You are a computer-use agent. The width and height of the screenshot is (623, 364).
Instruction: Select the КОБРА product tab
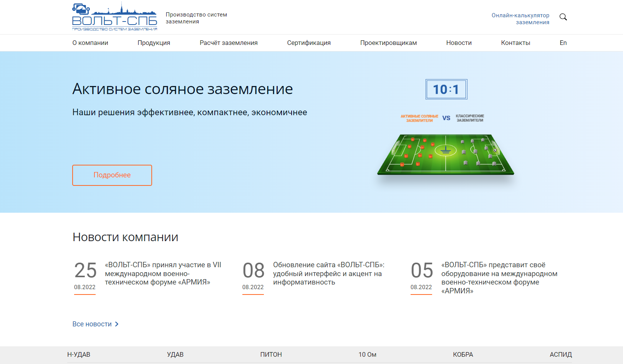(463, 354)
